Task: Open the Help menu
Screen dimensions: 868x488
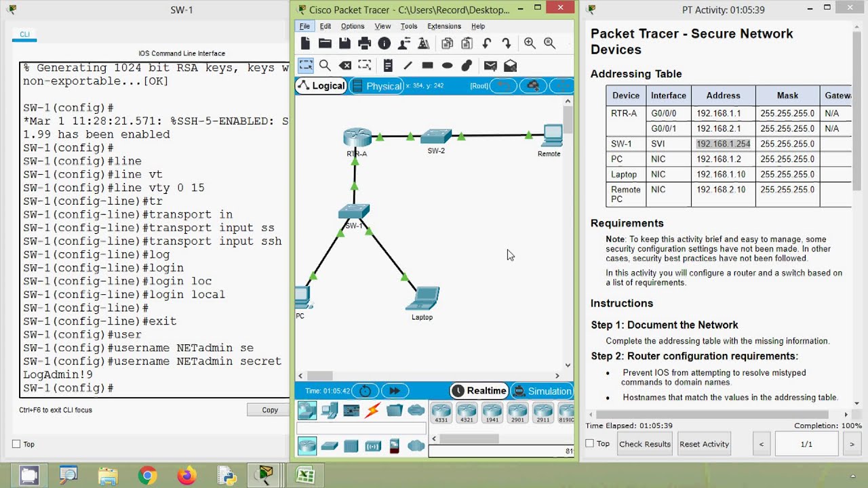Action: click(478, 26)
